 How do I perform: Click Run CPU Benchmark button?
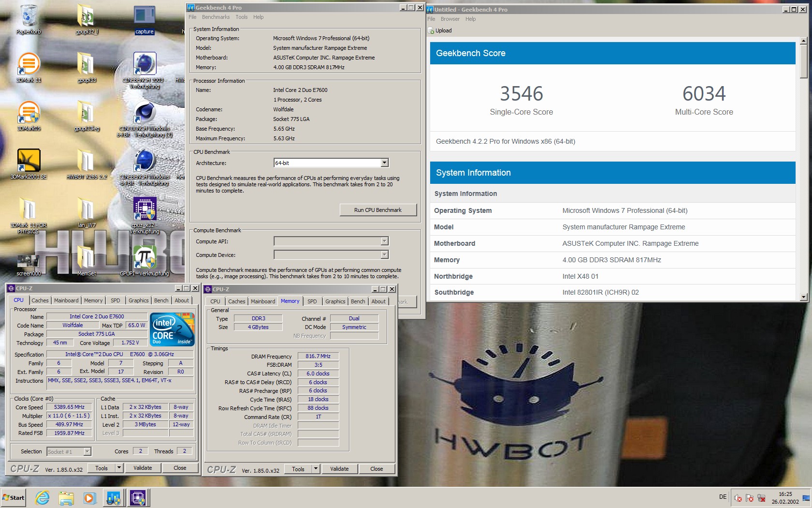(378, 210)
